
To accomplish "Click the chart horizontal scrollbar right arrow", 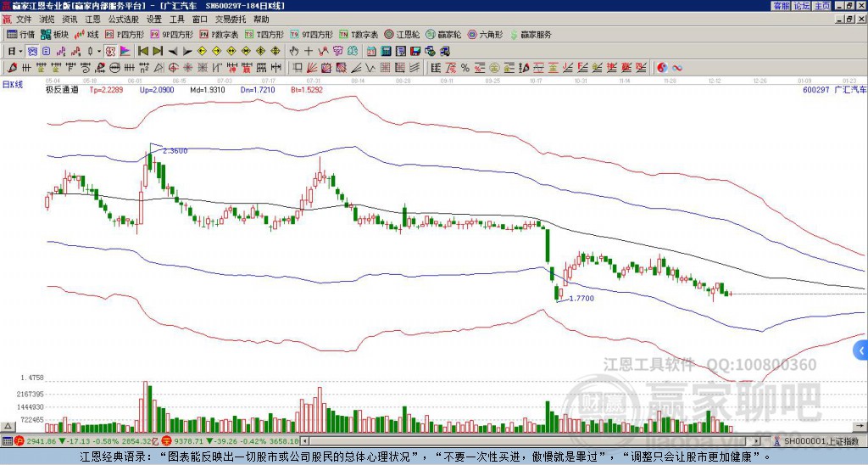I will coord(756,441).
